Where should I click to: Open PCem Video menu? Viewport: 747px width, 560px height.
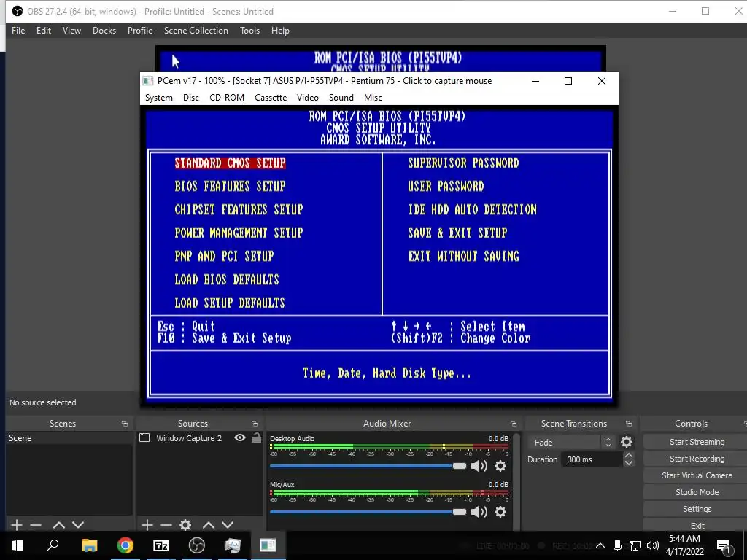(308, 98)
